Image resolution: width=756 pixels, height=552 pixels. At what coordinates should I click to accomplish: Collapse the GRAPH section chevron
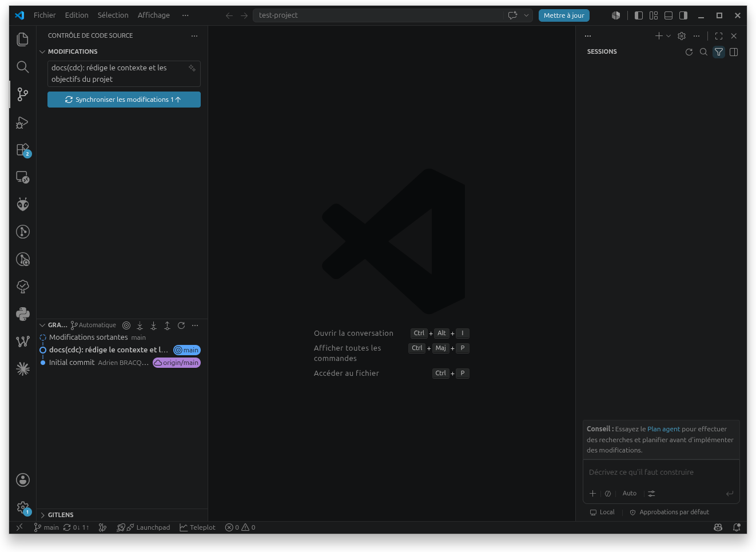tap(42, 325)
